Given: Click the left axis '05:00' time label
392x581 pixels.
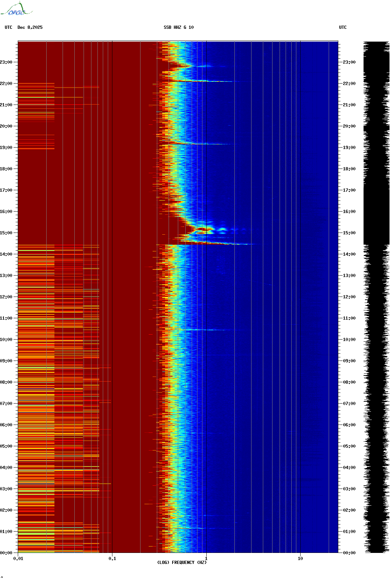Looking at the screenshot, I should (x=6, y=446).
